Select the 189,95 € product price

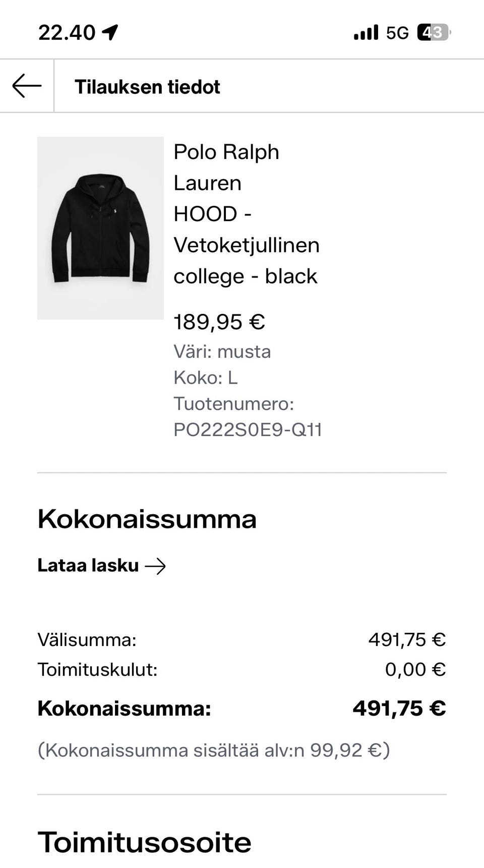pyautogui.click(x=219, y=322)
